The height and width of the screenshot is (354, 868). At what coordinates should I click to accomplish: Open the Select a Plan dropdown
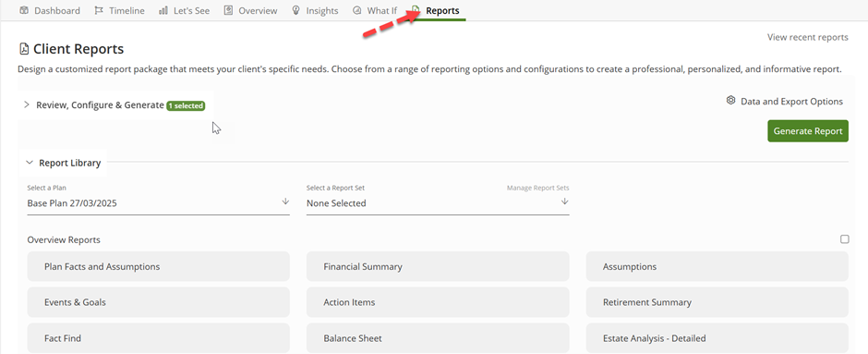pyautogui.click(x=158, y=203)
